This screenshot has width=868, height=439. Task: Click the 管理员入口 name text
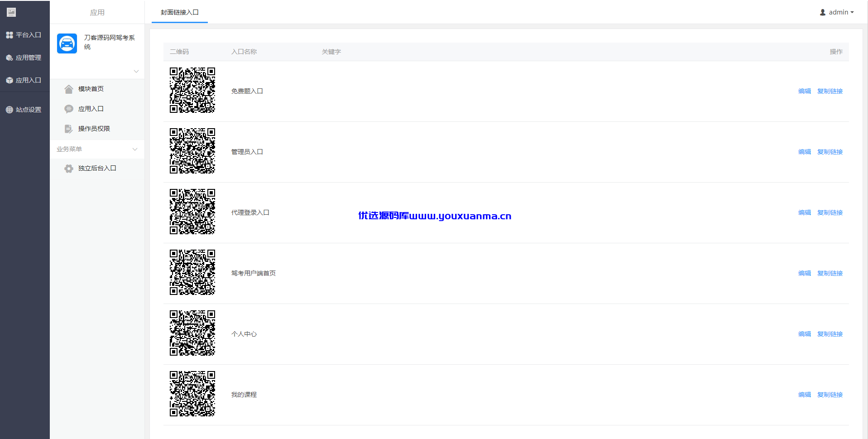tap(247, 152)
